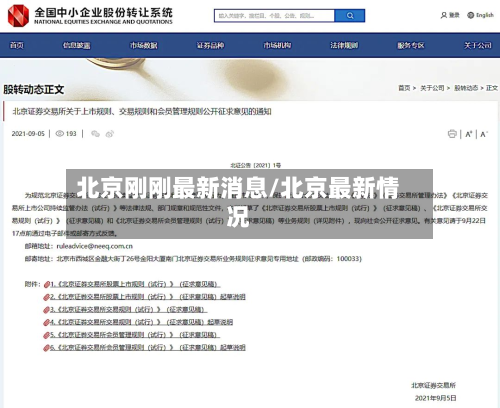500x408 pixels.
Task: Click attachment icon beside item 5
Action: [47, 335]
